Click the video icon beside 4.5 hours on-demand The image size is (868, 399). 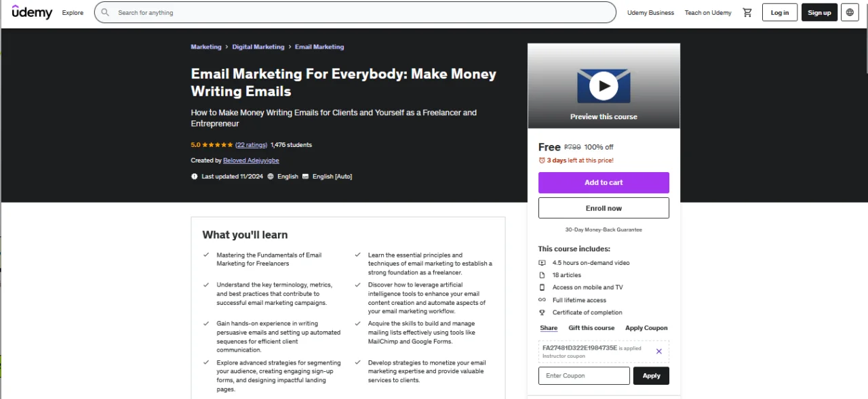click(542, 263)
